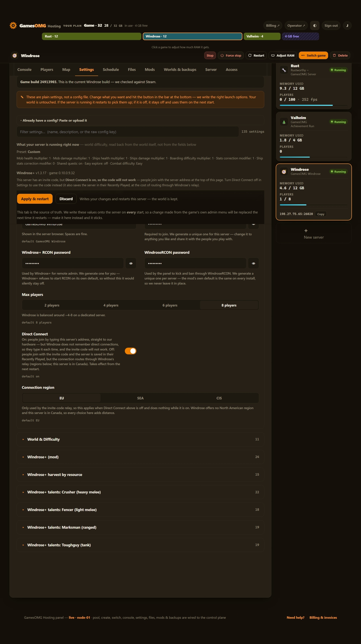This screenshot has width=361, height=644.
Task: Expand the Windrose+ (mod) section
Action: point(140,457)
